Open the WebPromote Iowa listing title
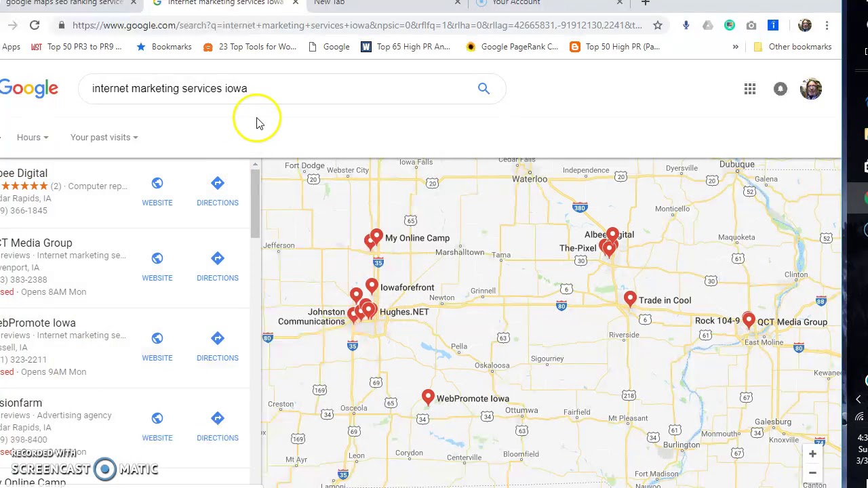The height and width of the screenshot is (488, 868). click(x=38, y=323)
